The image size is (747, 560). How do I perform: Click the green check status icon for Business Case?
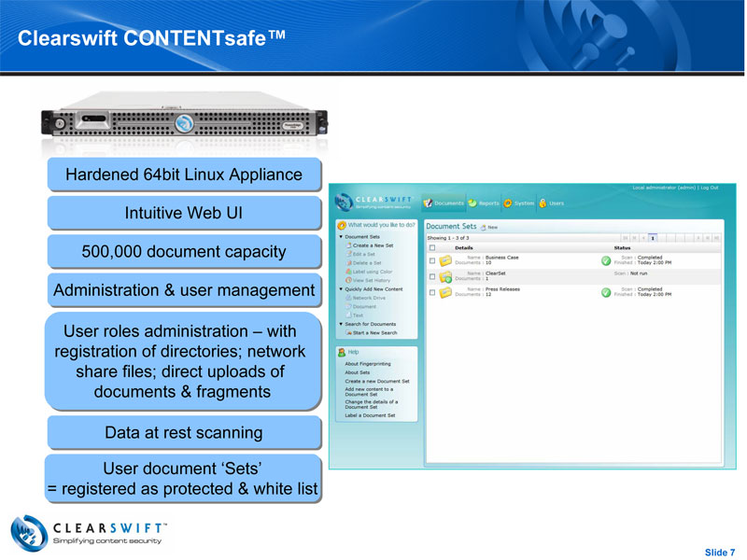pos(606,260)
